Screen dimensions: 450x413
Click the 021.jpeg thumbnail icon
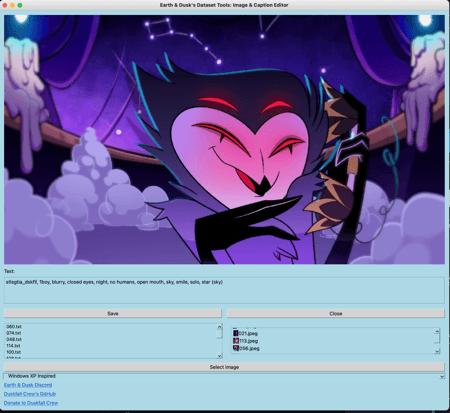tap(236, 333)
